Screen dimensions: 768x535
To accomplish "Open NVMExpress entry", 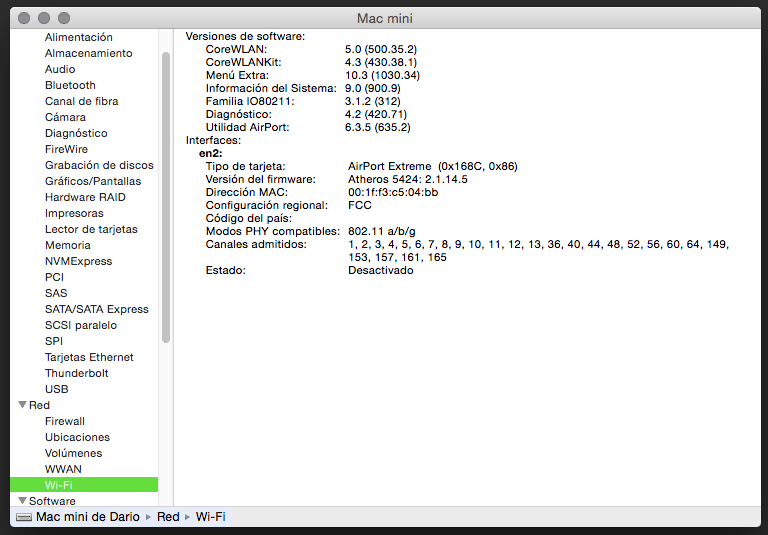I will tap(78, 261).
